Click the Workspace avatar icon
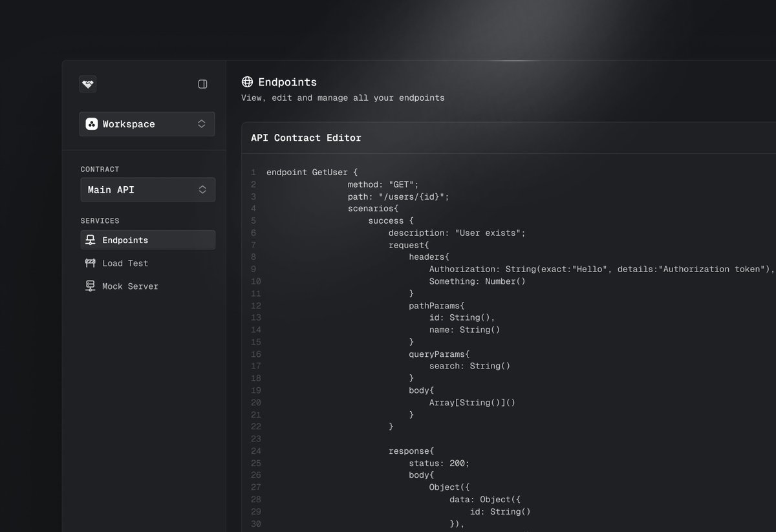The image size is (776, 532). coord(92,124)
